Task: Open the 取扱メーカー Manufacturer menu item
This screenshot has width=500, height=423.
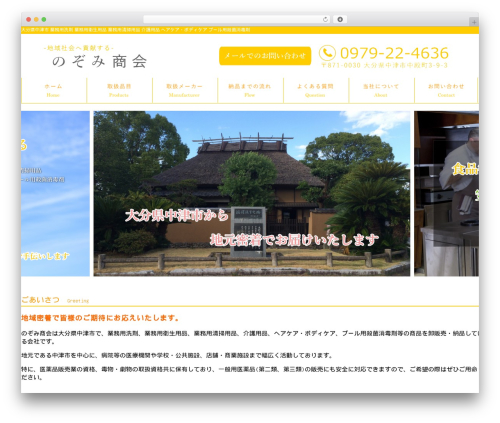Action: (x=185, y=90)
